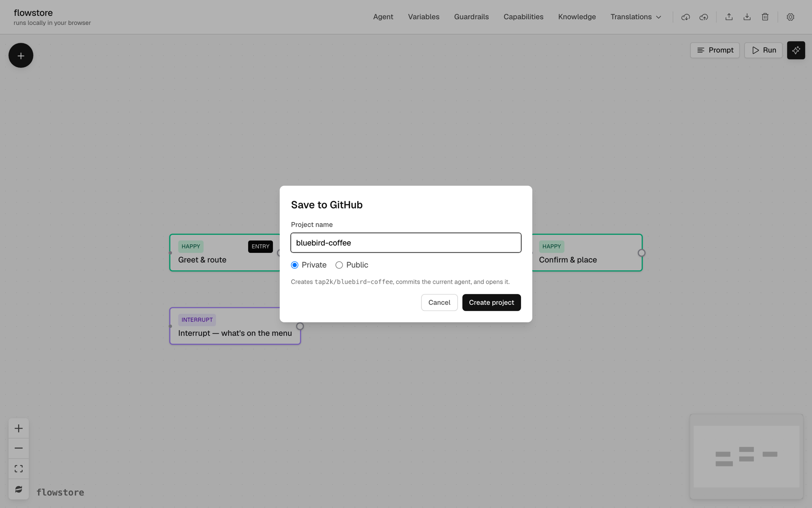Image resolution: width=812 pixels, height=508 pixels.
Task: Cancel the Save to GitHub dialog
Action: tap(439, 302)
